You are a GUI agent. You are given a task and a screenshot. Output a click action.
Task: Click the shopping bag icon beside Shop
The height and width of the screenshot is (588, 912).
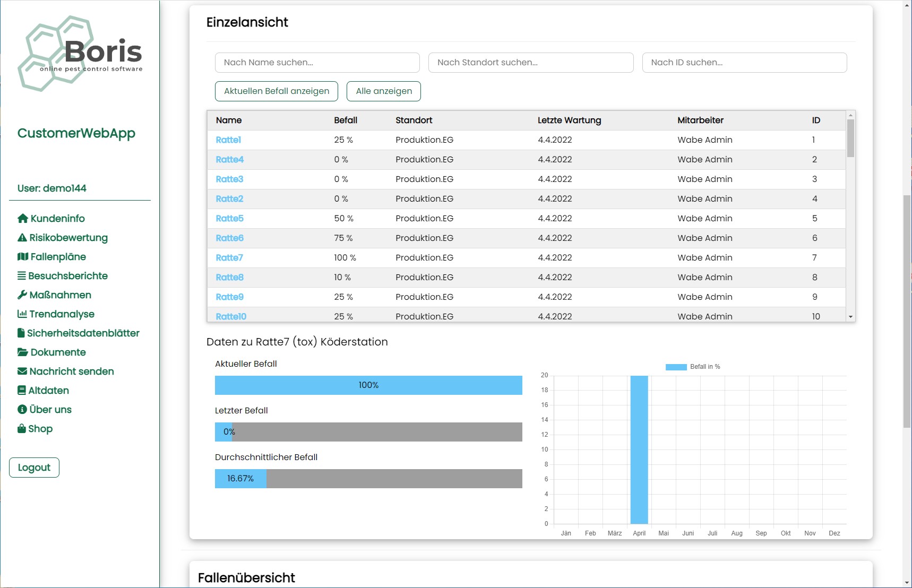point(22,429)
